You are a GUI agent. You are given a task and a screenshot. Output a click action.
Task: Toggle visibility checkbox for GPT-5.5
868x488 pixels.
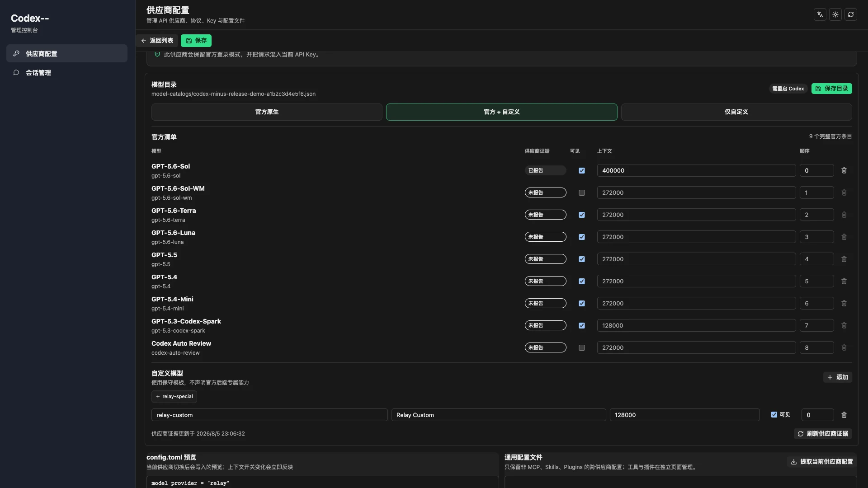pos(582,259)
